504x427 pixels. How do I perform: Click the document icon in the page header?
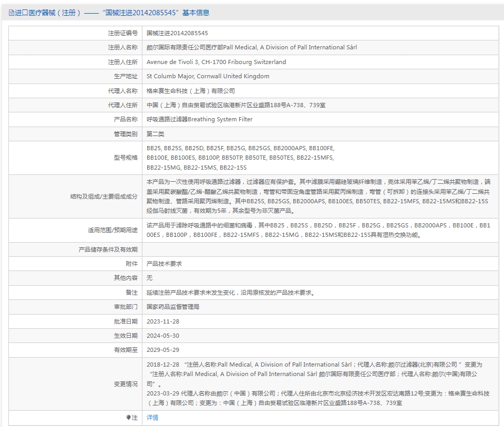12,13
